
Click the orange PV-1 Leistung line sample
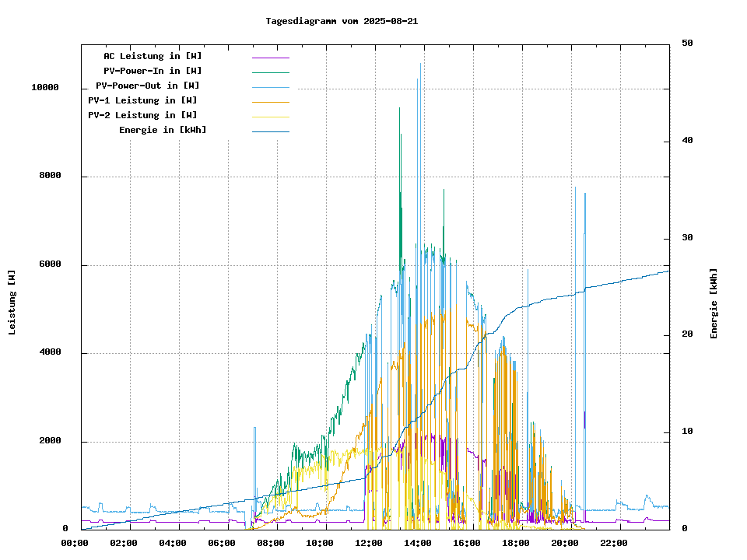(270, 101)
